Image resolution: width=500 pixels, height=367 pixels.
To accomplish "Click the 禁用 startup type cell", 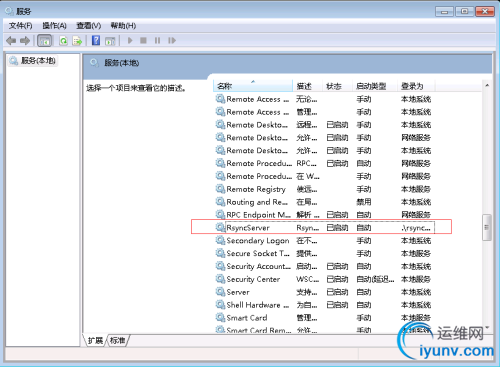I will (x=364, y=202).
